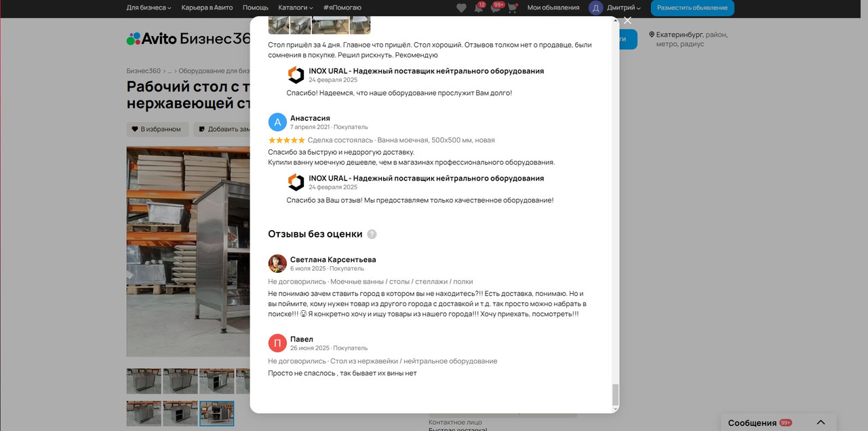Click Разместить объявление button
This screenshot has height=431, width=868.
692,7
